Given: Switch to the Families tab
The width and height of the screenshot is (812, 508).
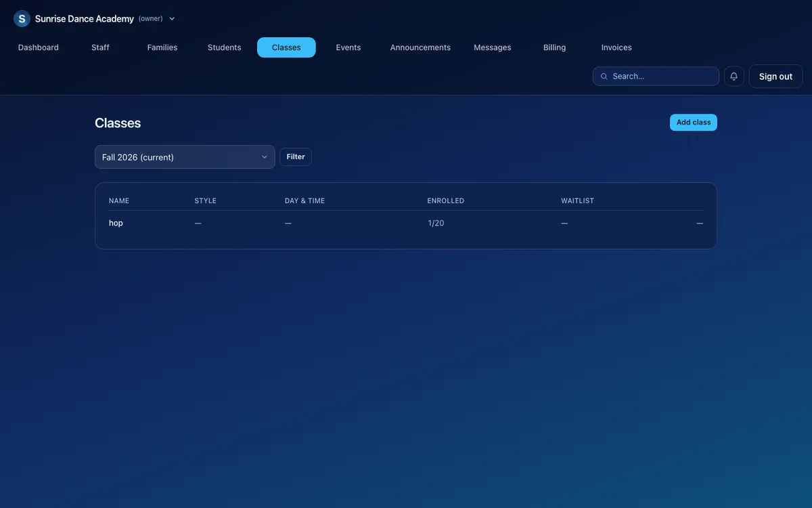Looking at the screenshot, I should tap(162, 47).
